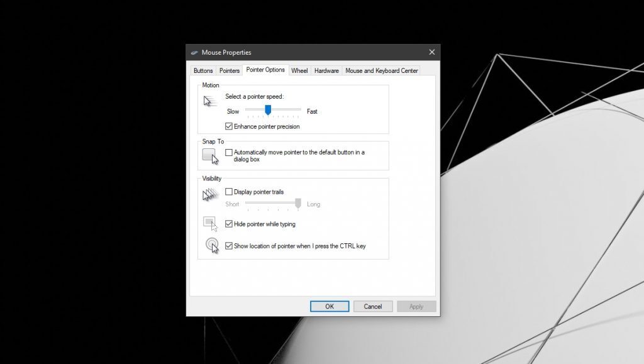The height and width of the screenshot is (364, 644).
Task: Uncheck Hide pointer while typing
Action: click(x=230, y=224)
